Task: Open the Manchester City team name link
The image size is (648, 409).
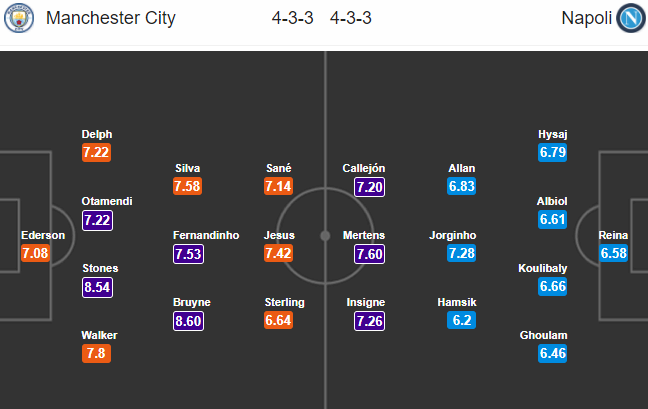Action: [111, 18]
